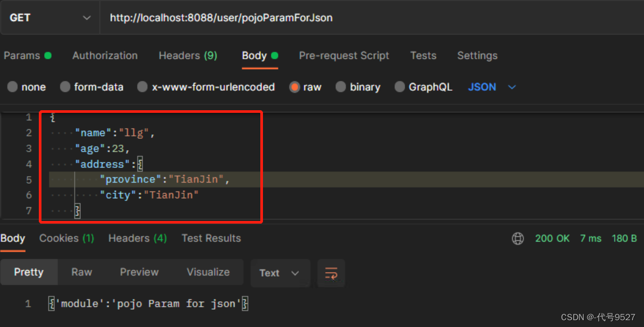Select x-www-form-urlencoded body type
The image size is (644, 327).
pos(206,87)
